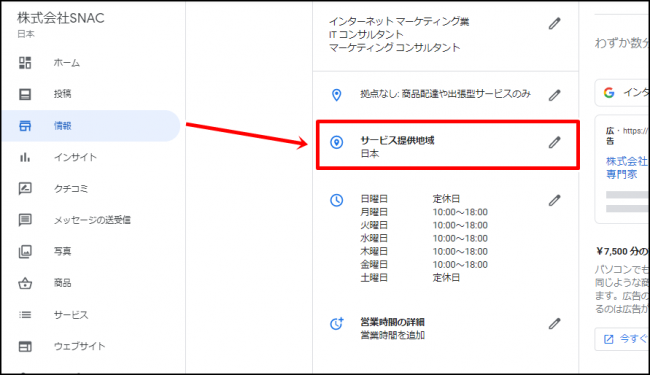This screenshot has width=650, height=375.
Task: Click the Products basket icon (商品)
Action: click(25, 283)
